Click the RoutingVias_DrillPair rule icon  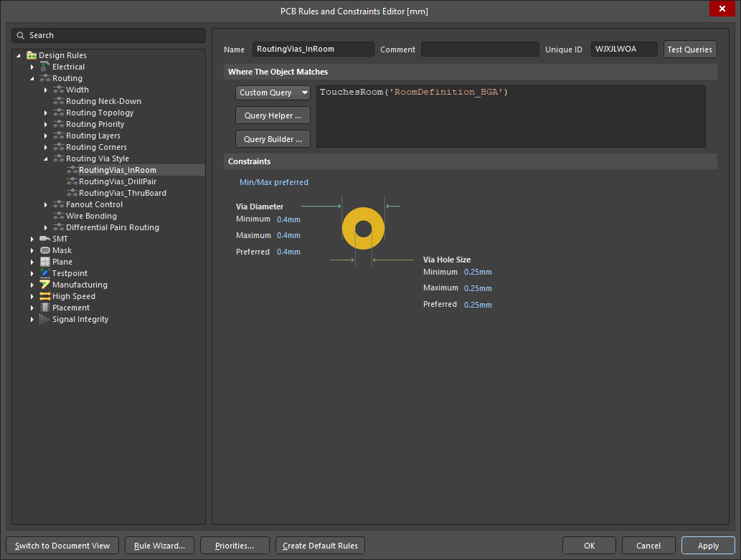[72, 181]
